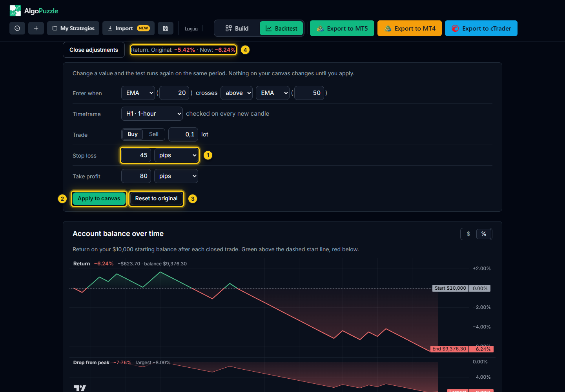Click Reset to original
Viewport: 565px width, 392px height.
pos(156,198)
